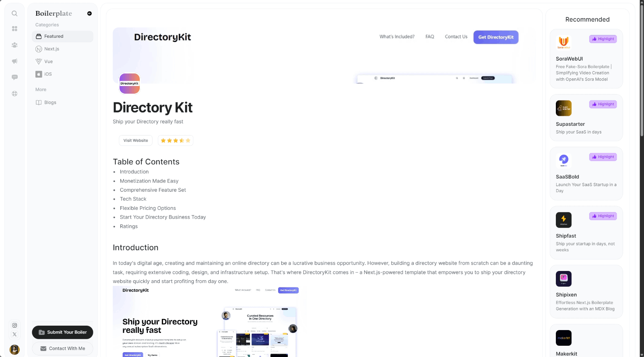The image size is (644, 357).
Task: Click the star rating widget
Action: point(175,140)
